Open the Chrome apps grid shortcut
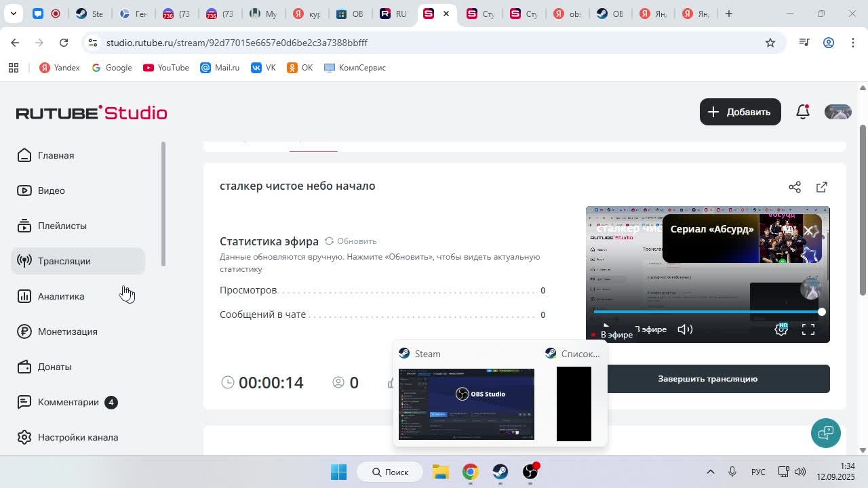Screen dimensions: 868x488 (14, 68)
